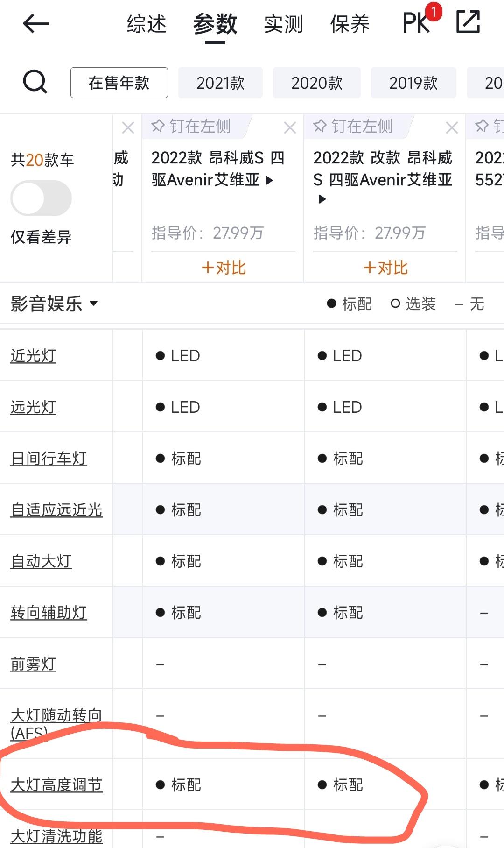
Task: Switch to the 保养 tab
Action: [x=350, y=24]
